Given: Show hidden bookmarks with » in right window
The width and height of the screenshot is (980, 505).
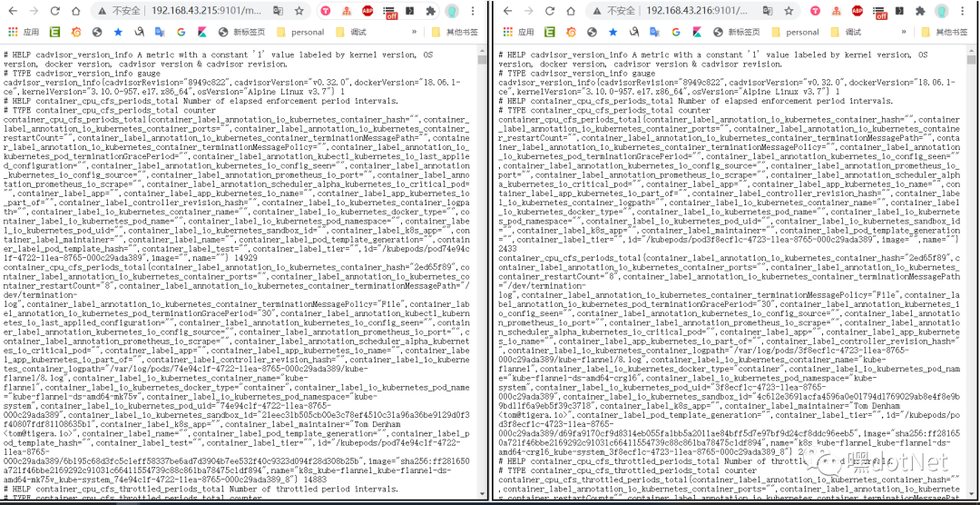Looking at the screenshot, I should pos(904,32).
